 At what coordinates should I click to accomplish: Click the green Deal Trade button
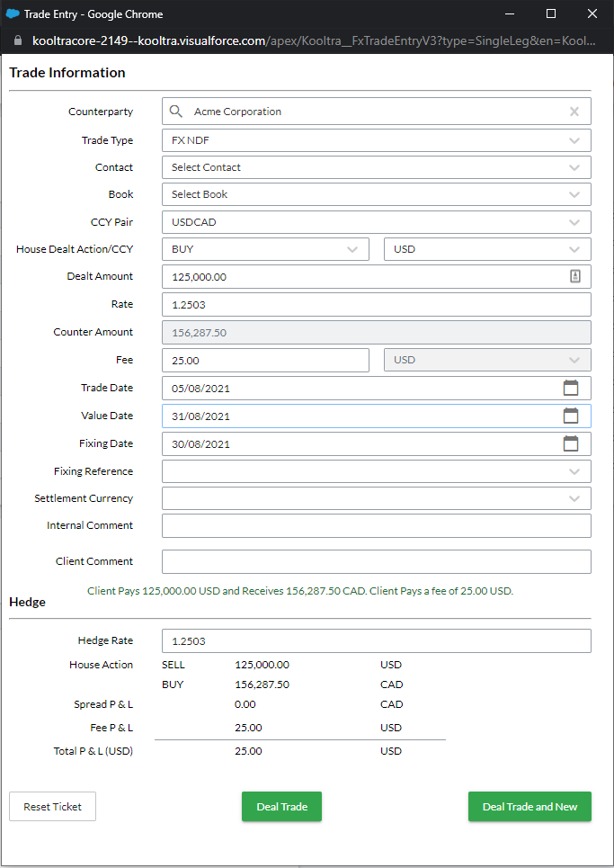coord(281,807)
